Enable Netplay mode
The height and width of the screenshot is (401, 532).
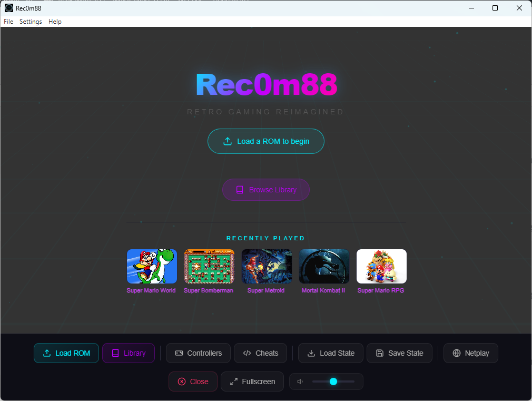[470, 353]
